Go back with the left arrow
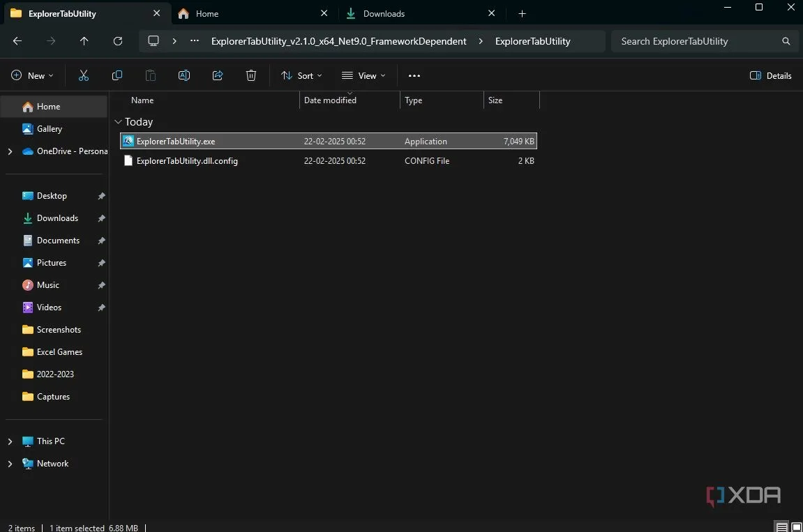Viewport: 803px width, 532px height. 17,41
